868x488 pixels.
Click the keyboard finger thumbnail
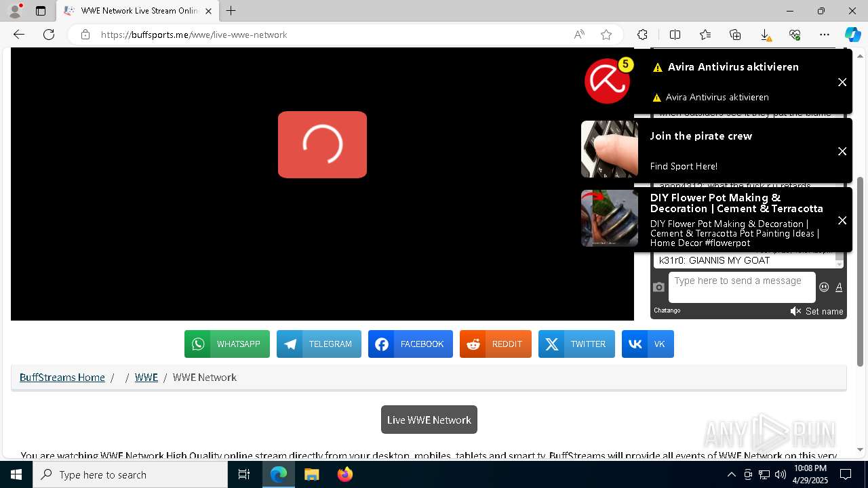(x=609, y=149)
